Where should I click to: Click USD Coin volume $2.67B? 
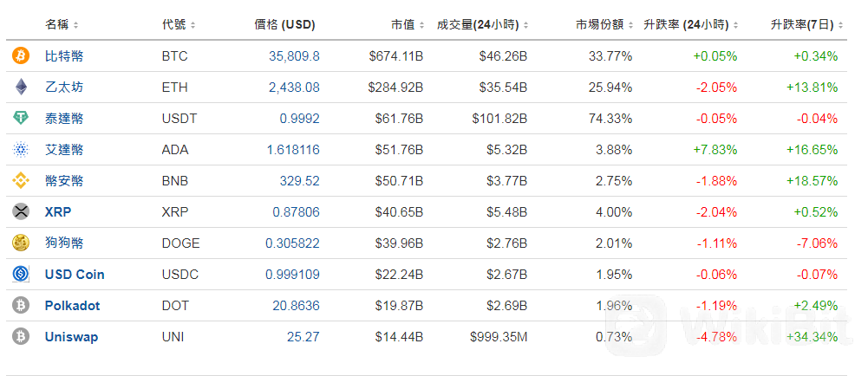click(506, 275)
